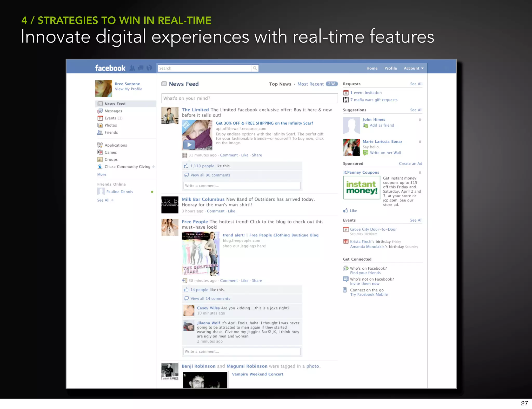This screenshot has width=532, height=409.
Task: Open Pauline Dennis chat
Action: coord(119,192)
